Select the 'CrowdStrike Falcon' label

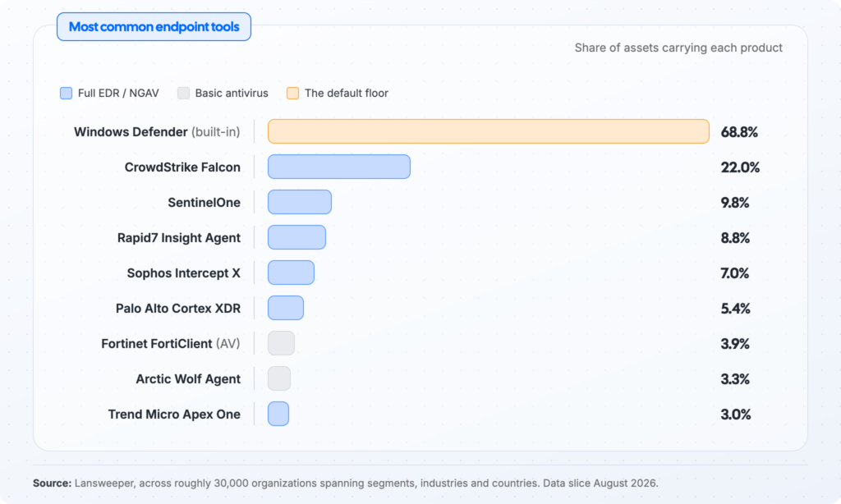(182, 167)
